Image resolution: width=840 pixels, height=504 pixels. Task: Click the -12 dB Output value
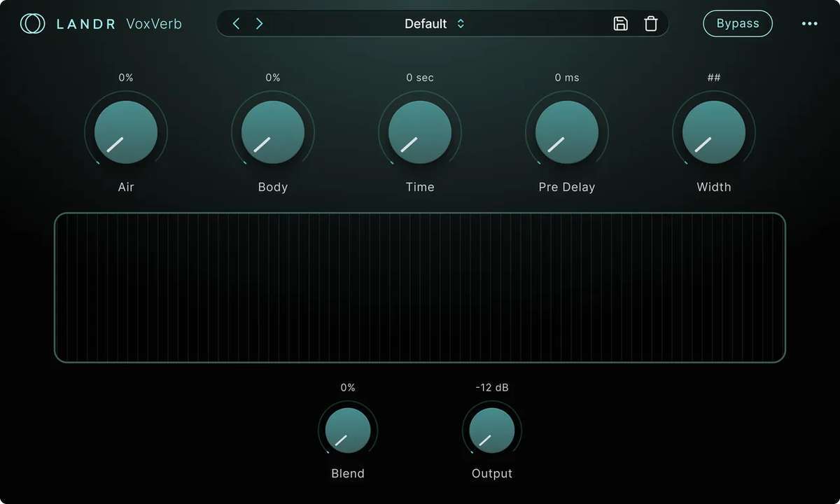click(492, 387)
